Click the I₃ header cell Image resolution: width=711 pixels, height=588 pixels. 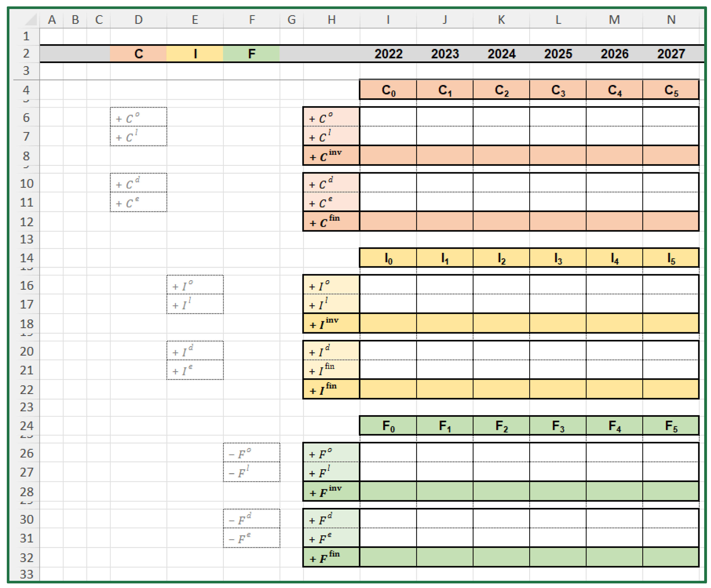tap(558, 258)
